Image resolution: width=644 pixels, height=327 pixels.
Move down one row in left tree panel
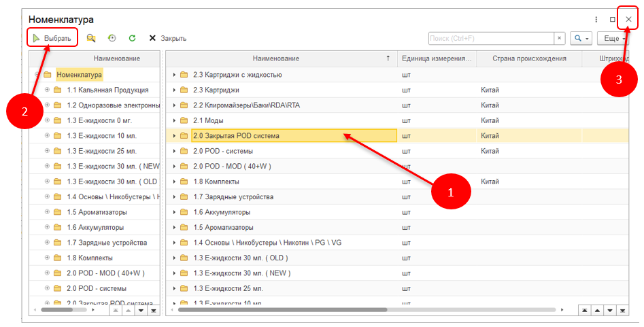[x=141, y=311]
